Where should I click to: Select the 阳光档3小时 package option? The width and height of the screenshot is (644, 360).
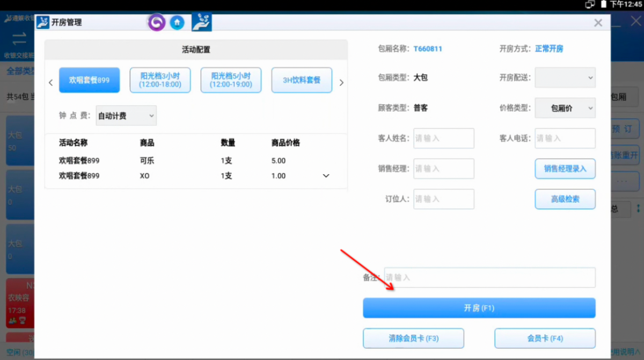point(160,80)
